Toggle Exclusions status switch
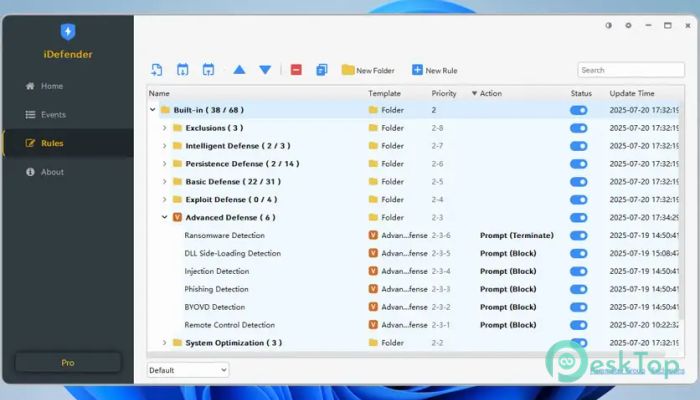 [579, 128]
